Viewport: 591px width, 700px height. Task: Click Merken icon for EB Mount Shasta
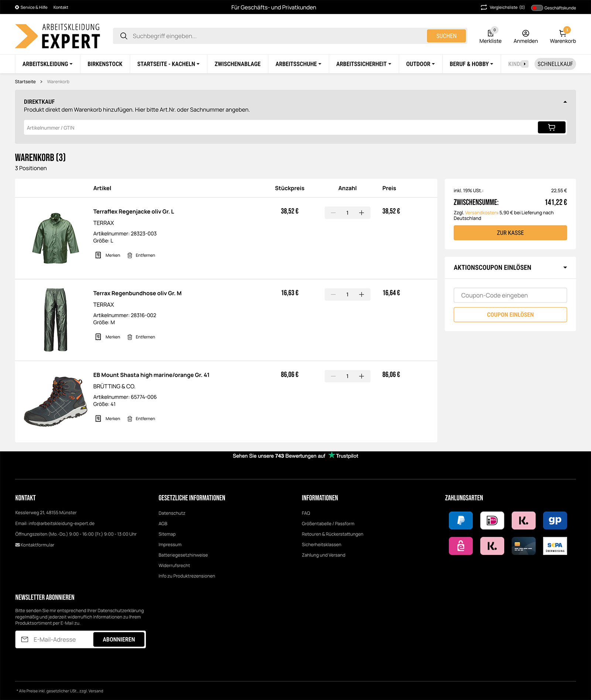click(x=98, y=418)
